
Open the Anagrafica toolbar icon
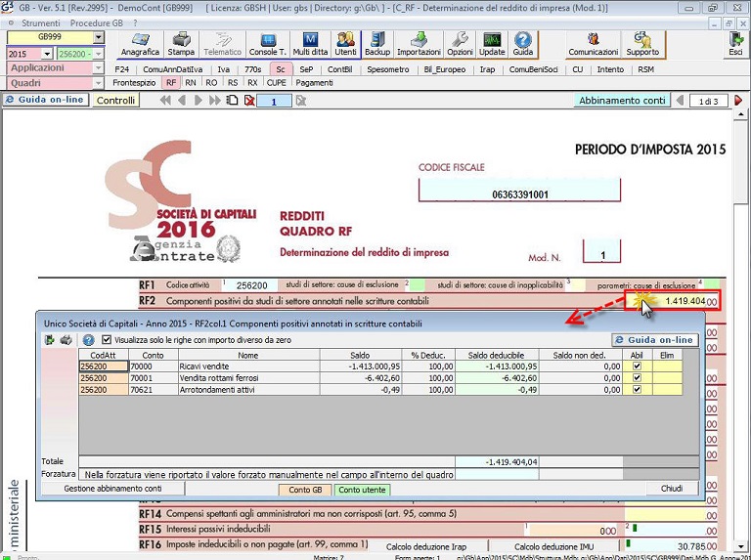click(x=140, y=44)
